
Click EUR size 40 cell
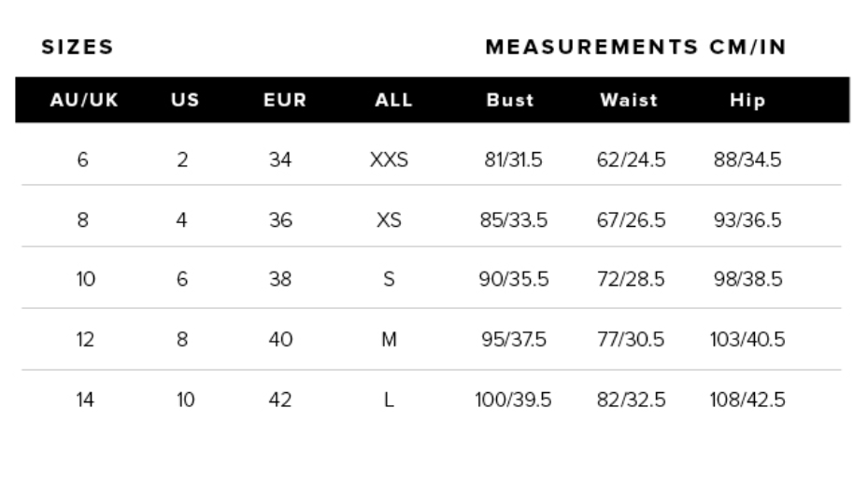pos(280,339)
